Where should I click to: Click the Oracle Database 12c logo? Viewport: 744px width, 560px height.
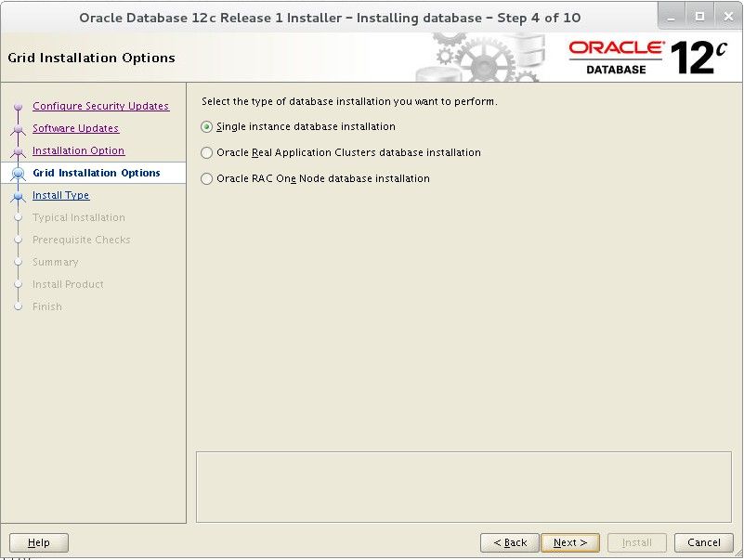click(647, 58)
